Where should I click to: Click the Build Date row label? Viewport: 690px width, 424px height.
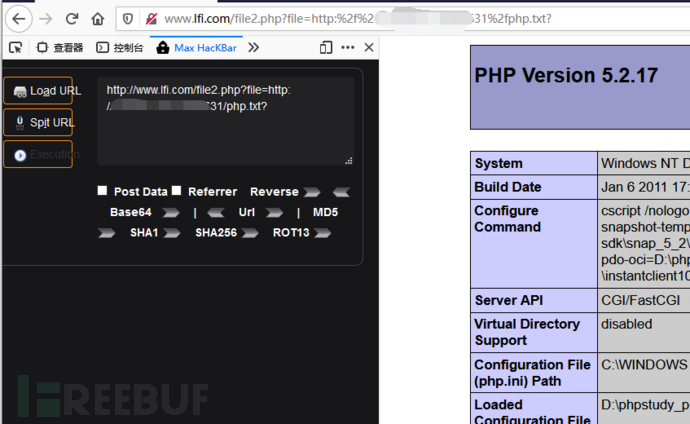(508, 187)
